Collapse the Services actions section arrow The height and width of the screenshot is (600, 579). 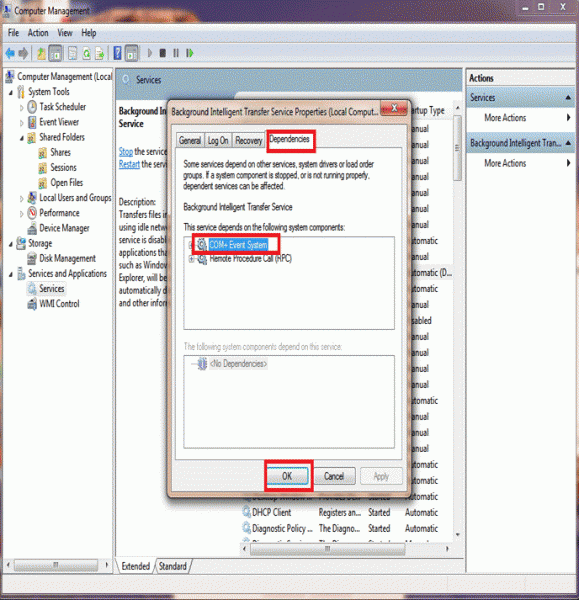(x=568, y=98)
